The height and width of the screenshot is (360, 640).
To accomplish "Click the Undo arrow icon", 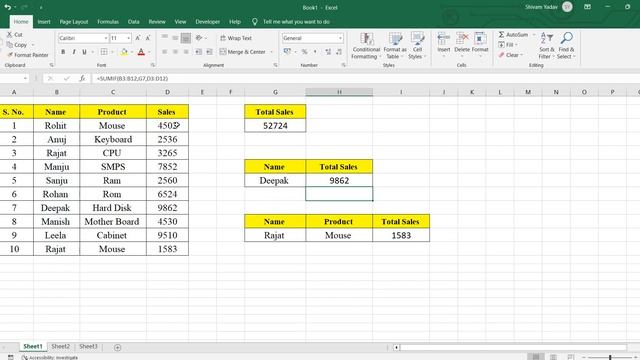I will pos(7,7).
